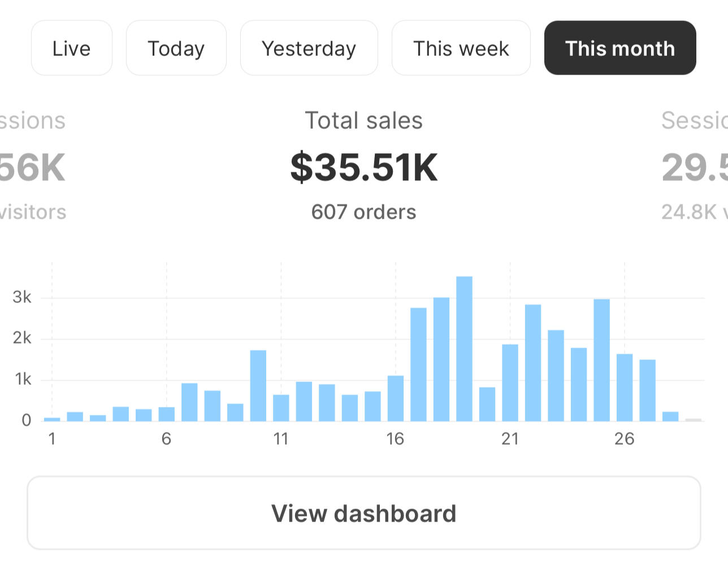Click the bar above day 6 label
728x573 pixels.
pyautogui.click(x=167, y=414)
